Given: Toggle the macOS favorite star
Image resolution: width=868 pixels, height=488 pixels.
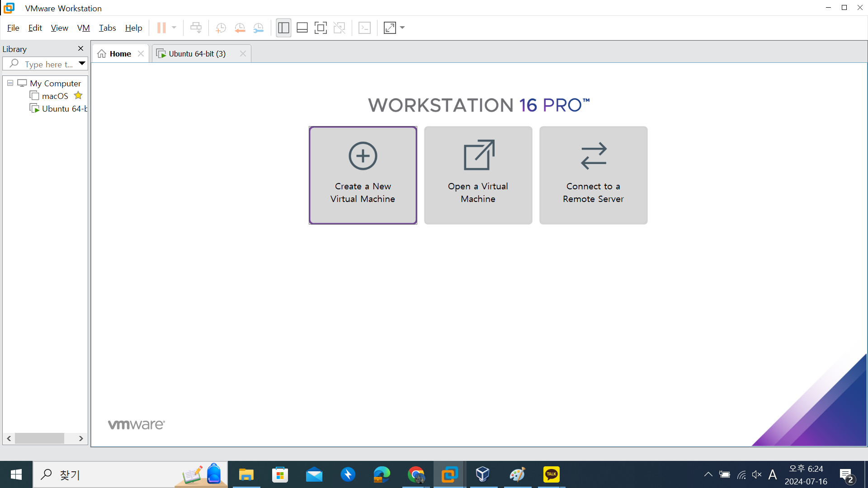Looking at the screenshot, I should (x=78, y=96).
